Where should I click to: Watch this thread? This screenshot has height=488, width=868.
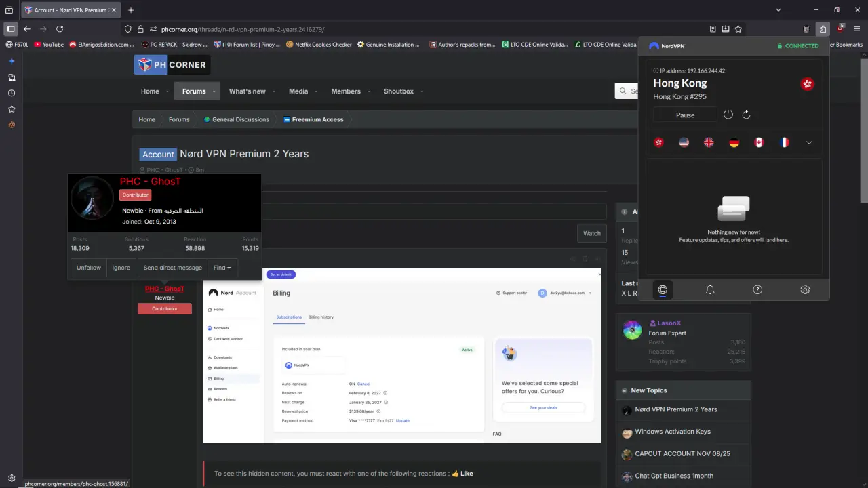[592, 233]
